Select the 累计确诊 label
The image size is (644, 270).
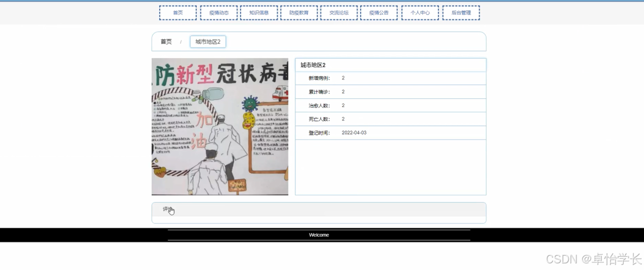tap(319, 92)
